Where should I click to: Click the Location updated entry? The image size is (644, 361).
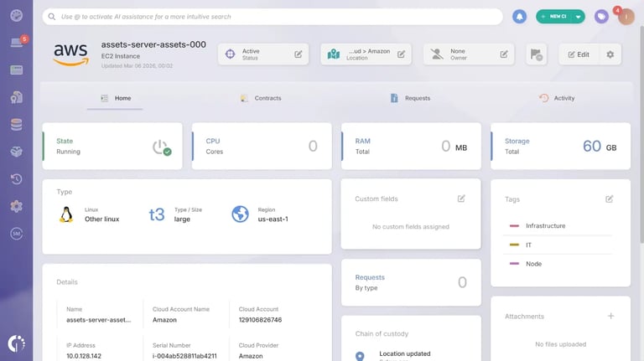405,353
